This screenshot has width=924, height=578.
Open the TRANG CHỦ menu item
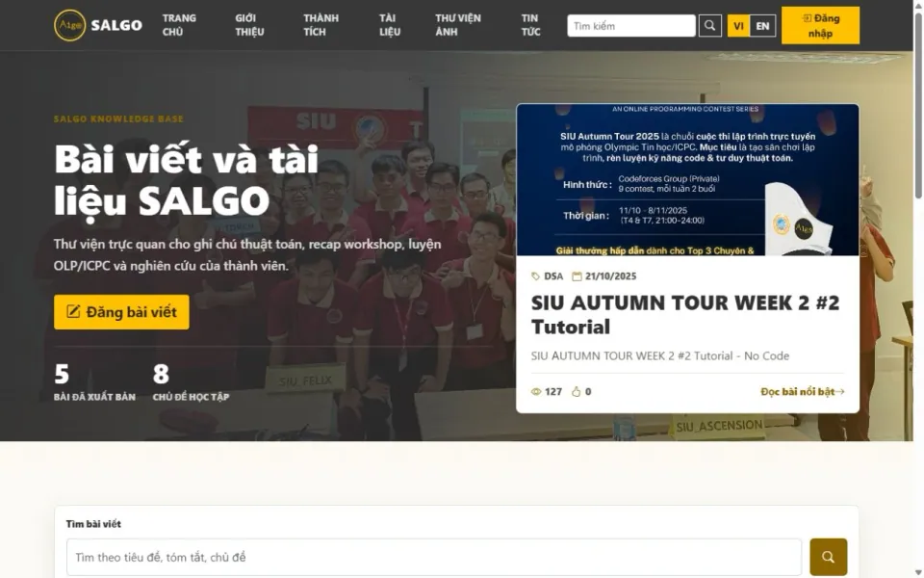pos(179,25)
